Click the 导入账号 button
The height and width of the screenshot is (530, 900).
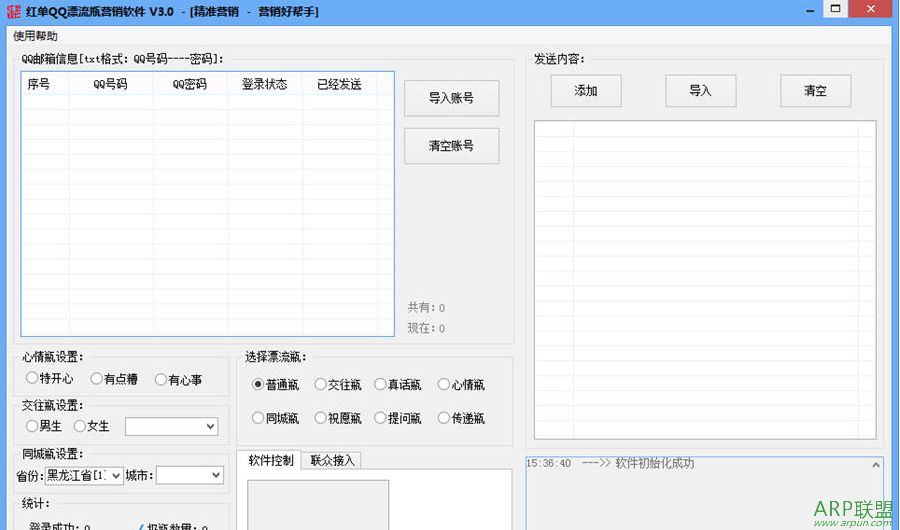pyautogui.click(x=451, y=98)
